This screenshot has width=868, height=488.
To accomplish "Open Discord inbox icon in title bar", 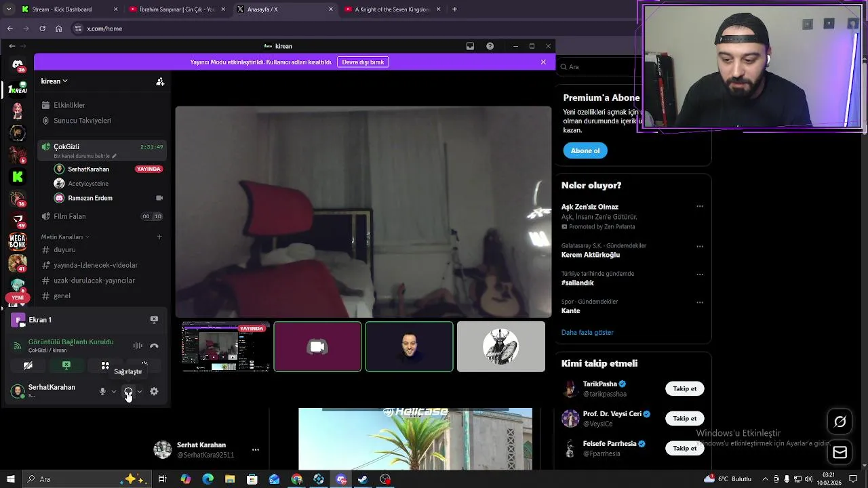I will pos(470,46).
